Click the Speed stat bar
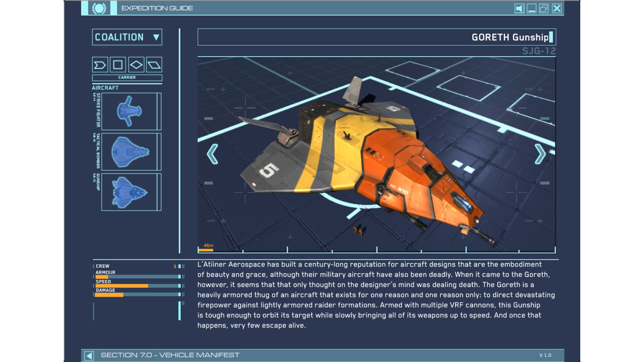Viewport: 644px width, 362px height. tap(138, 286)
